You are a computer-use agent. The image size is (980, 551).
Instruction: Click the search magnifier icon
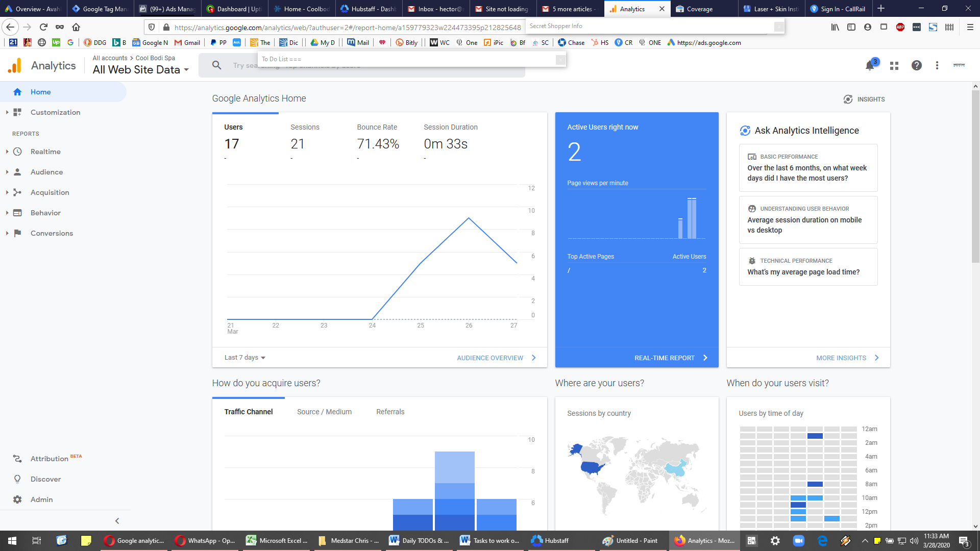click(x=217, y=65)
